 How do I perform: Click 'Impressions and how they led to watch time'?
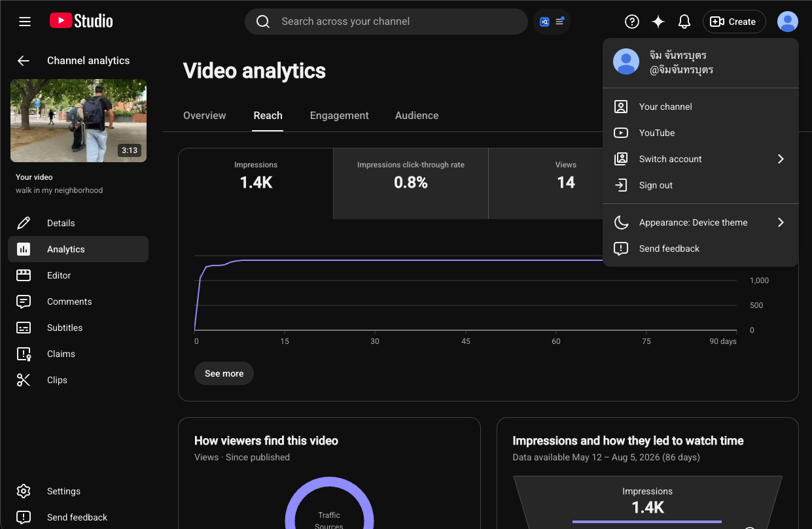628,441
